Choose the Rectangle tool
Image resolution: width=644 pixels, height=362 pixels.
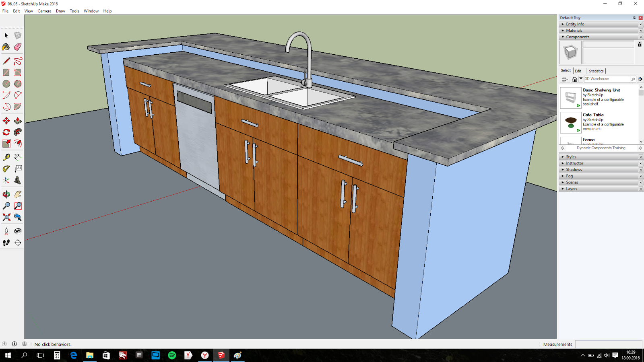coord(6,72)
